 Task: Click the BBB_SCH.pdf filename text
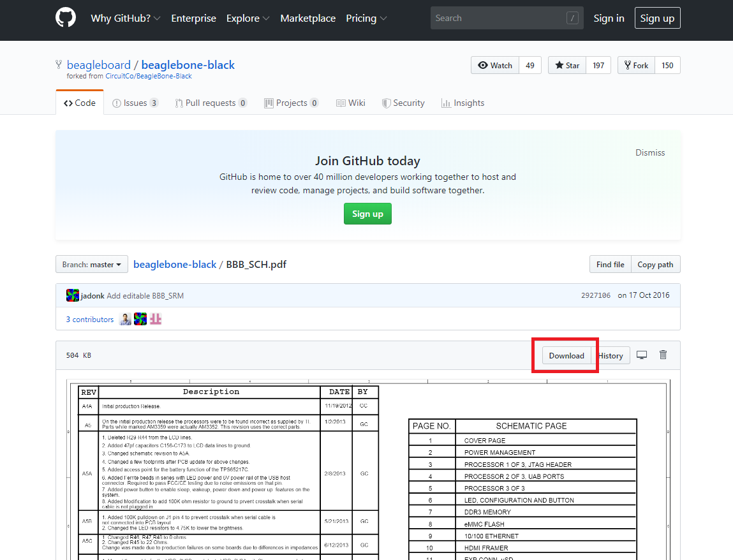[256, 265]
